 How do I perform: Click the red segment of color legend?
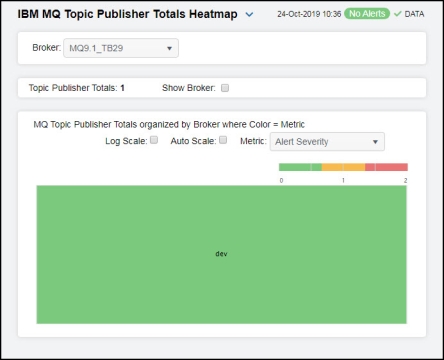click(x=386, y=167)
